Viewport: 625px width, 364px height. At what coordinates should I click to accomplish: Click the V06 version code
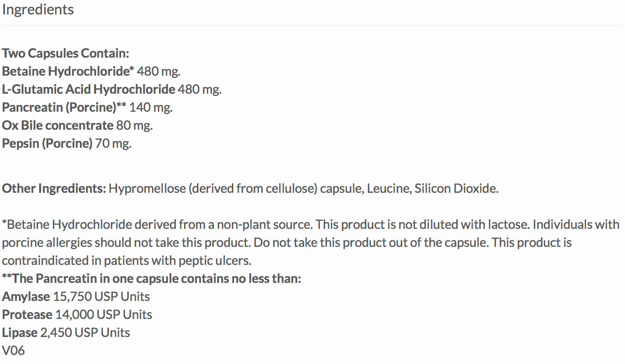(13, 350)
